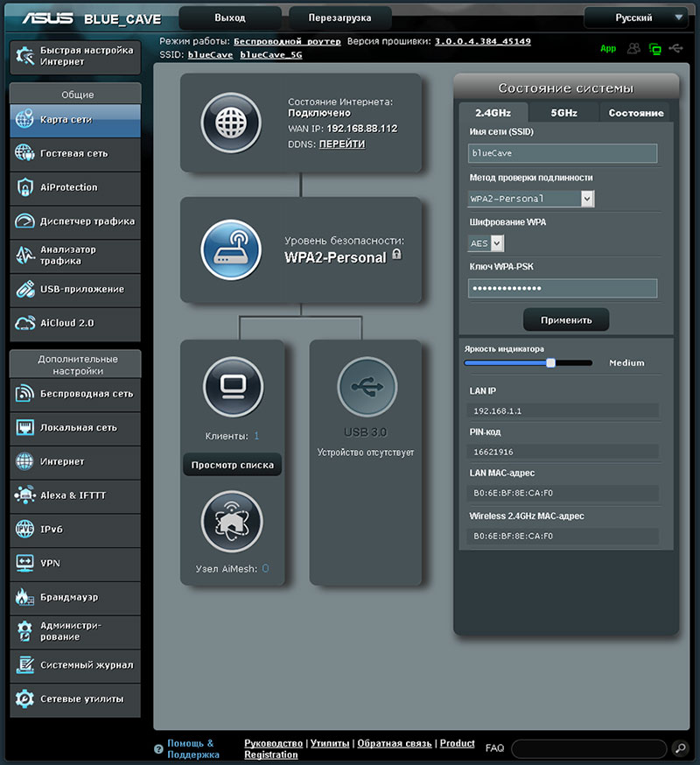
Task: Click the blueCave SSID link in header
Action: (x=210, y=54)
